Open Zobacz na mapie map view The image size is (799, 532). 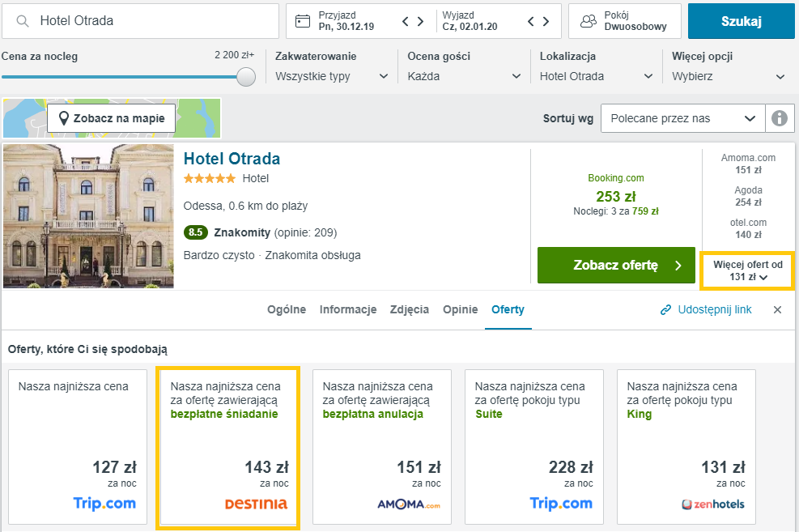pos(111,118)
